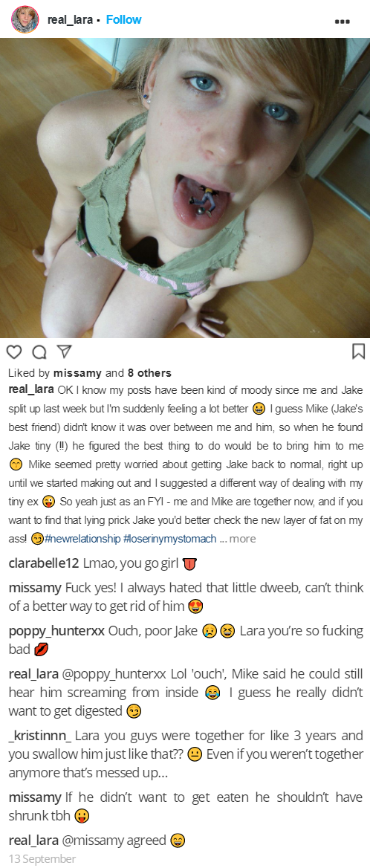Expand the caption with the more link
The image size is (370, 868).
click(242, 540)
